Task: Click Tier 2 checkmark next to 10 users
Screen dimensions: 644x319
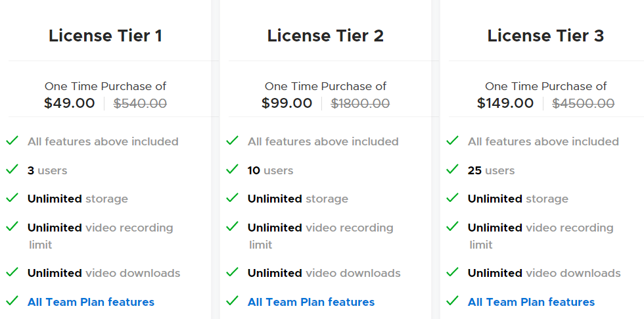Action: (233, 169)
